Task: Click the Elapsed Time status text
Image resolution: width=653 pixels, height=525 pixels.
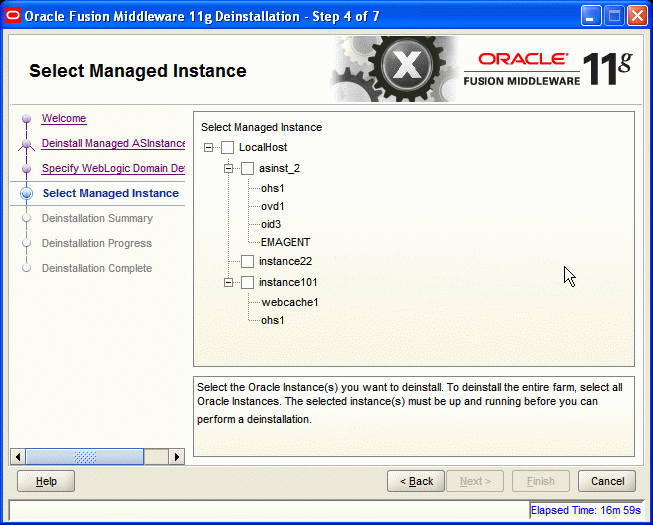Action: (x=586, y=510)
